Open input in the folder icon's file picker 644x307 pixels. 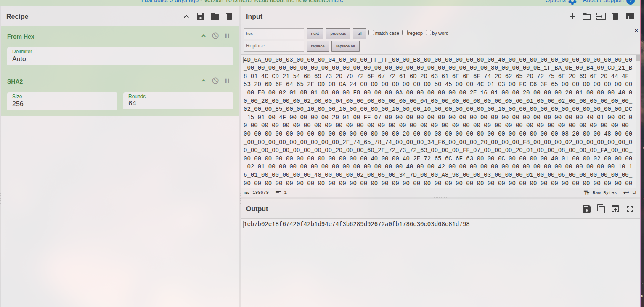(x=587, y=16)
